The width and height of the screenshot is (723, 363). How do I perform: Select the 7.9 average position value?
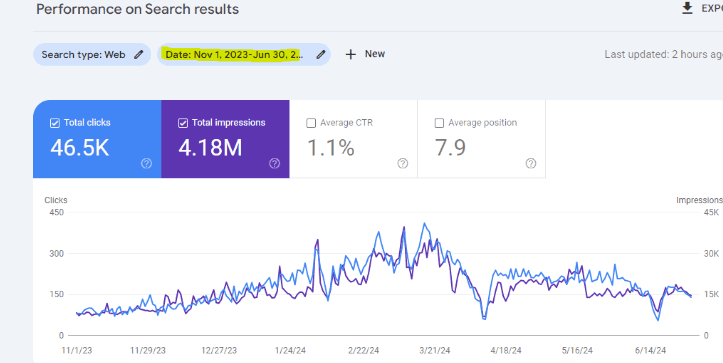(x=450, y=148)
